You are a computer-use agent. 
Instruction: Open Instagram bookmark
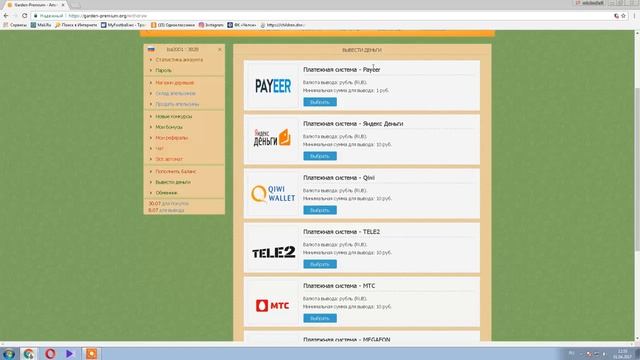click(211, 25)
